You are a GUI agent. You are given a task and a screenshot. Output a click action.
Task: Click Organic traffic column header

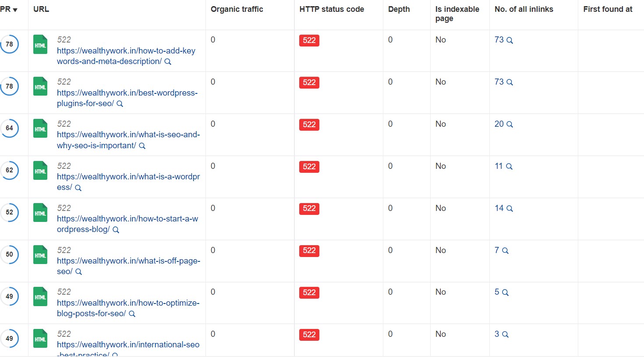pos(237,9)
